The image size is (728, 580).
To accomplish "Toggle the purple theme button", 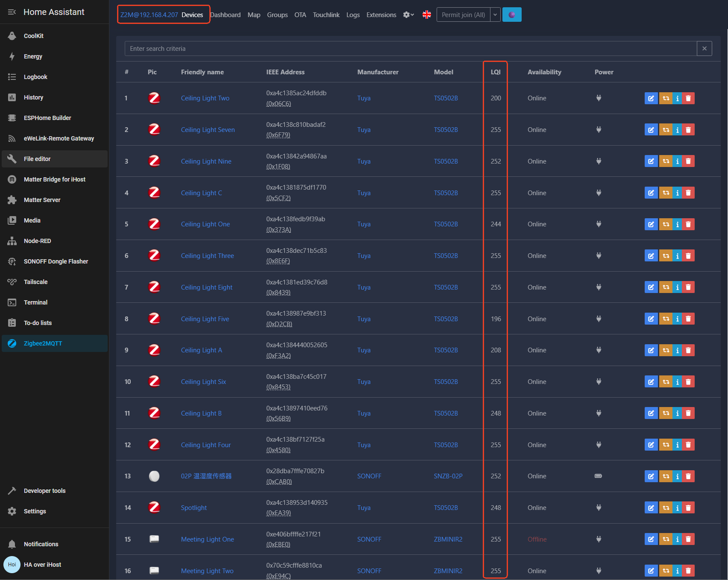I will [512, 15].
